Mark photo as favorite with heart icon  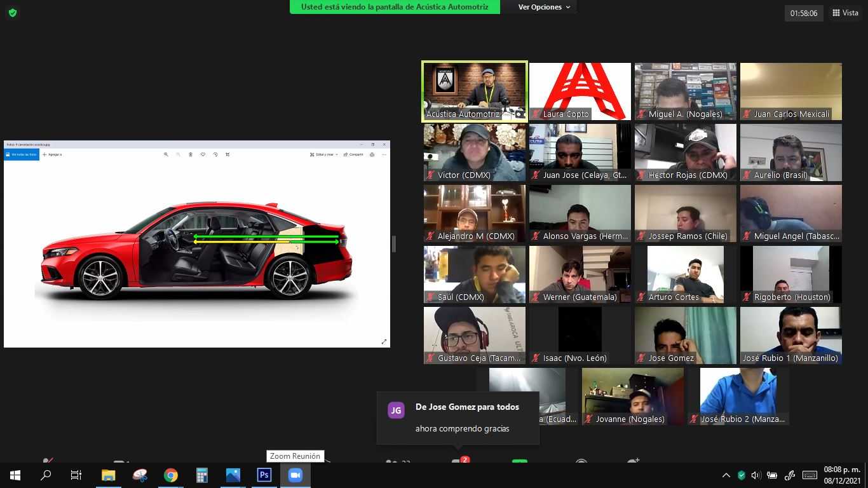203,154
